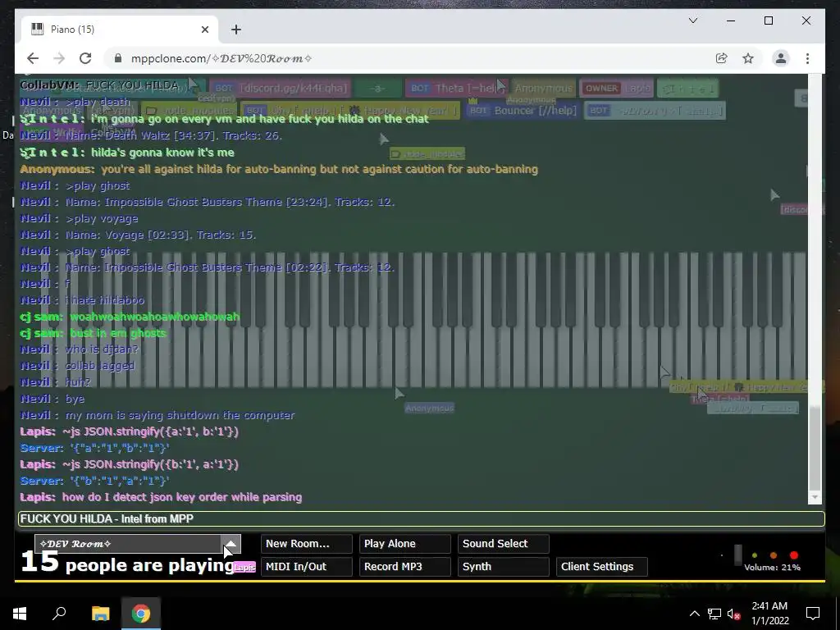Reload the mppclone page
840x630 pixels.
click(85, 58)
